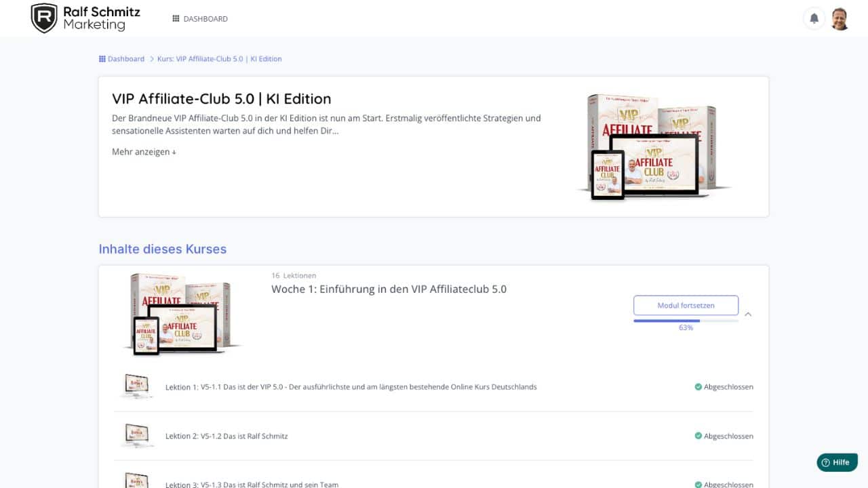This screenshot has width=868, height=488.
Task: Click the grid icon beside DASHBOARD in header
Action: point(176,19)
